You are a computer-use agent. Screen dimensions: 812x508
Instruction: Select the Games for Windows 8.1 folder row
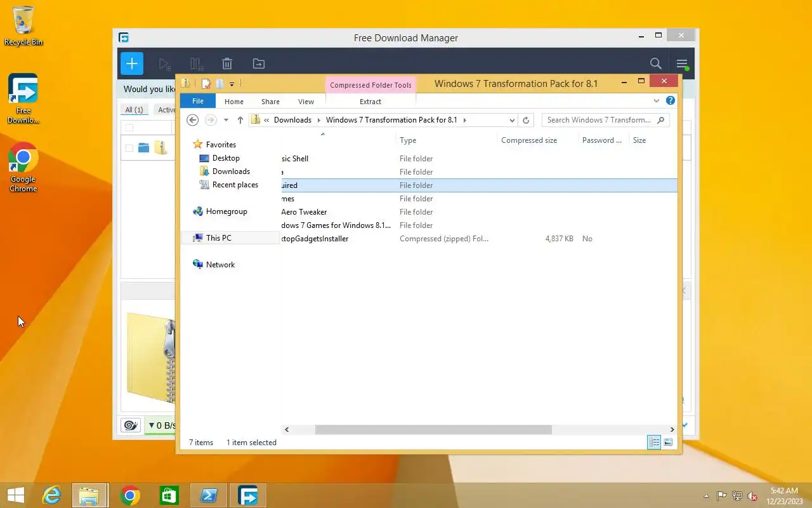click(479, 225)
